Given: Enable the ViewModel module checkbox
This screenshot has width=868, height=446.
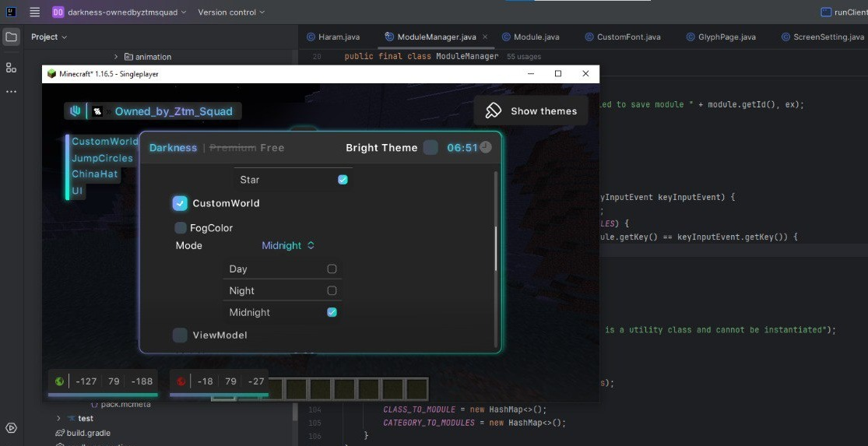Looking at the screenshot, I should point(180,335).
